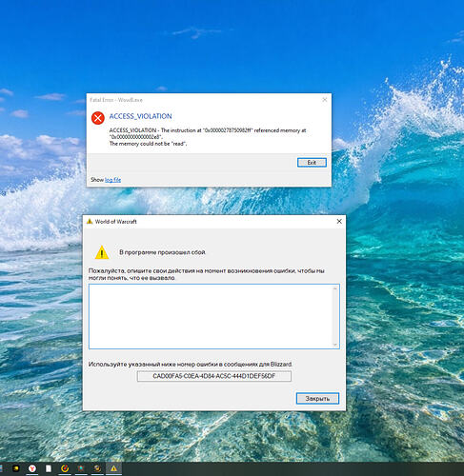Click the ACCESS_VIOLATION heading text

(x=140, y=116)
